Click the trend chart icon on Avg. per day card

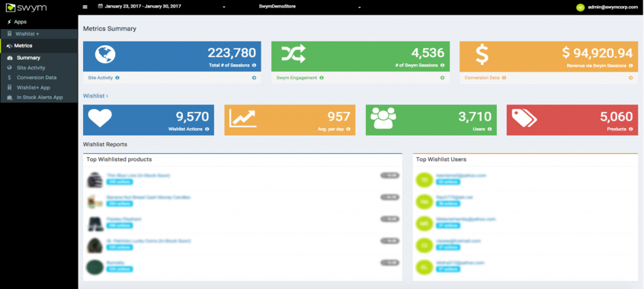tap(243, 118)
